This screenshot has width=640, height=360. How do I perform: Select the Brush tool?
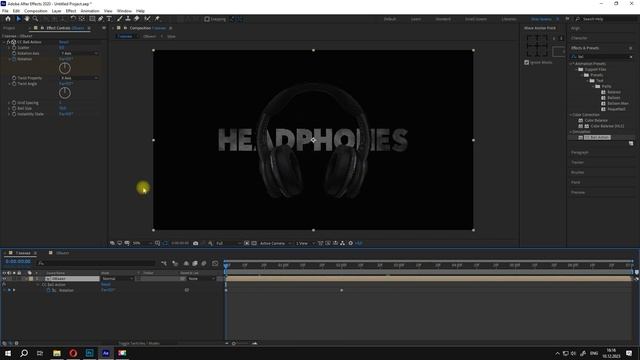pos(120,19)
